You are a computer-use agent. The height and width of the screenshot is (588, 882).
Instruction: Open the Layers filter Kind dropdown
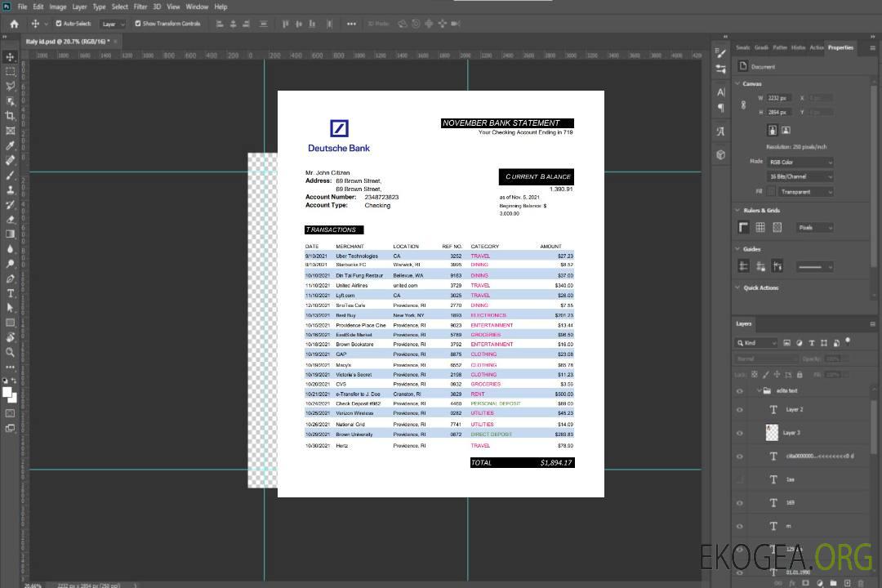pyautogui.click(x=756, y=343)
